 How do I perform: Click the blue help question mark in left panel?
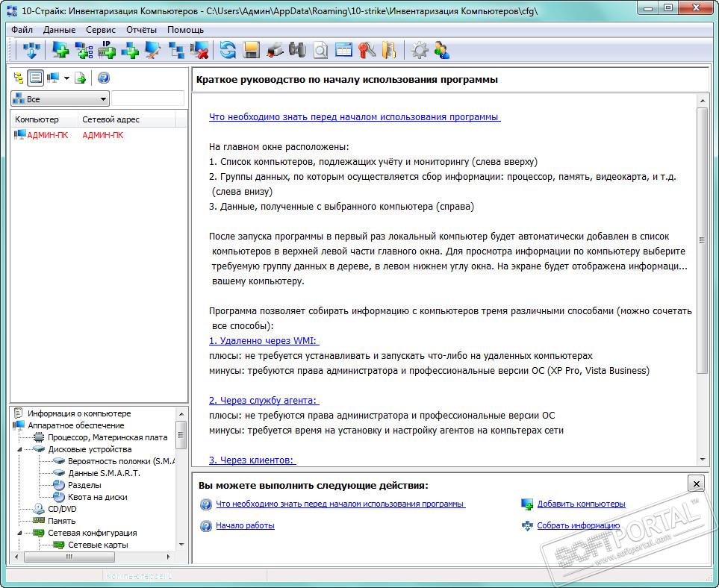point(104,78)
